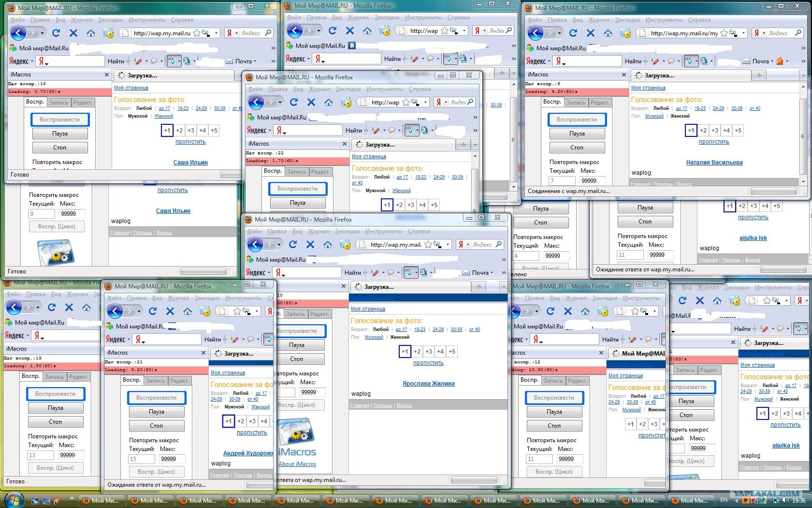Open Инструменты menu in Ярослава Жилина window
The image size is (812, 508).
[383, 231]
